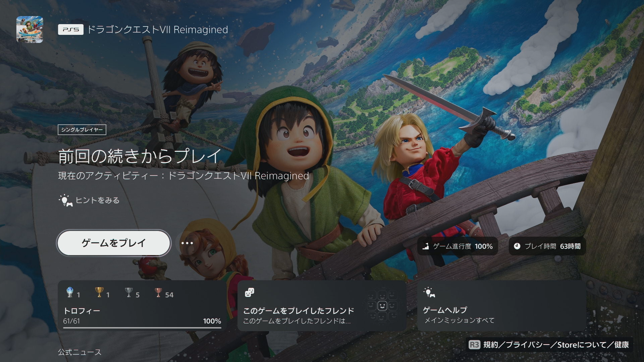Viewport: 644px width, 362px height.
Task: Click the gold trophy icon
Action: 99,292
